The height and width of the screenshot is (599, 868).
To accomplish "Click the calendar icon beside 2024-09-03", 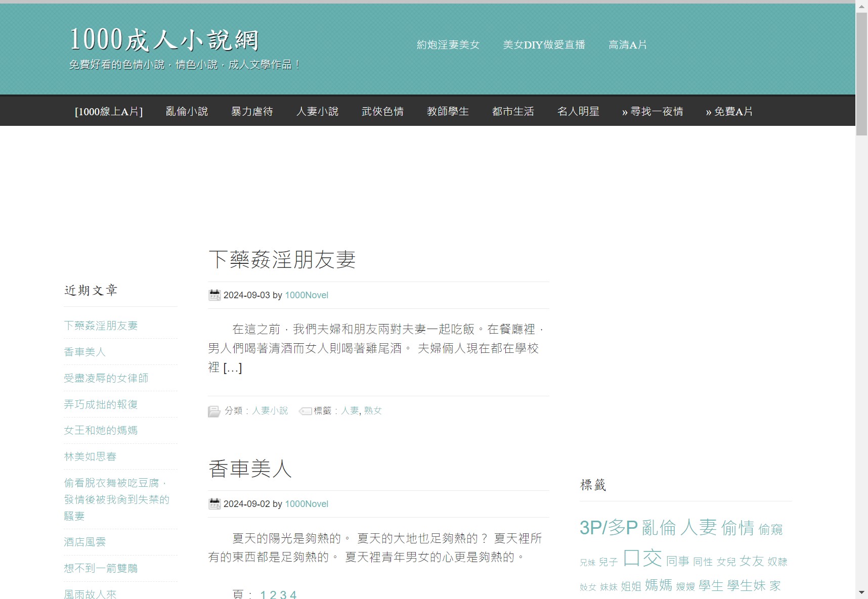I will pos(214,295).
